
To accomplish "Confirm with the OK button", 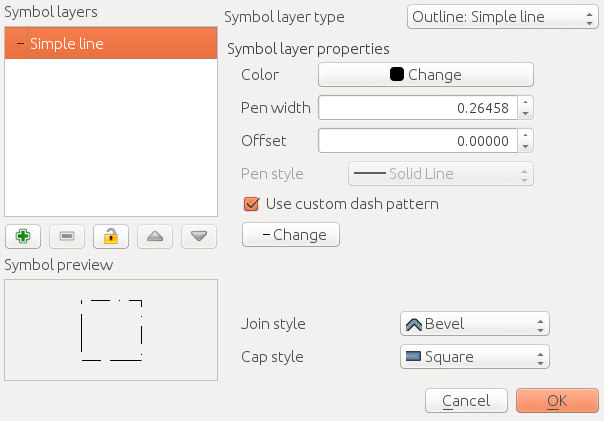I will click(x=557, y=401).
